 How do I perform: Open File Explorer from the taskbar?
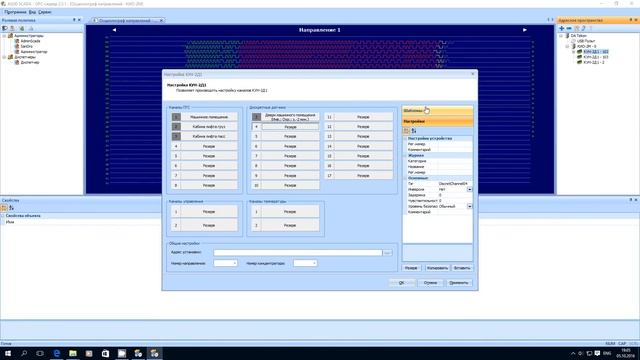[73, 353]
